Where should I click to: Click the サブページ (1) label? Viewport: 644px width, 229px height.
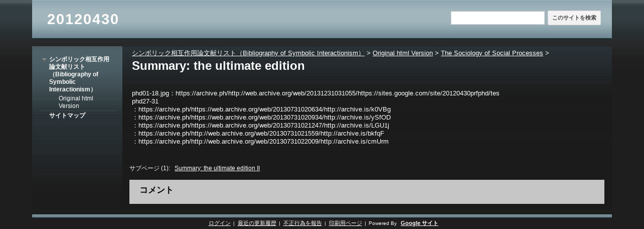(149, 168)
